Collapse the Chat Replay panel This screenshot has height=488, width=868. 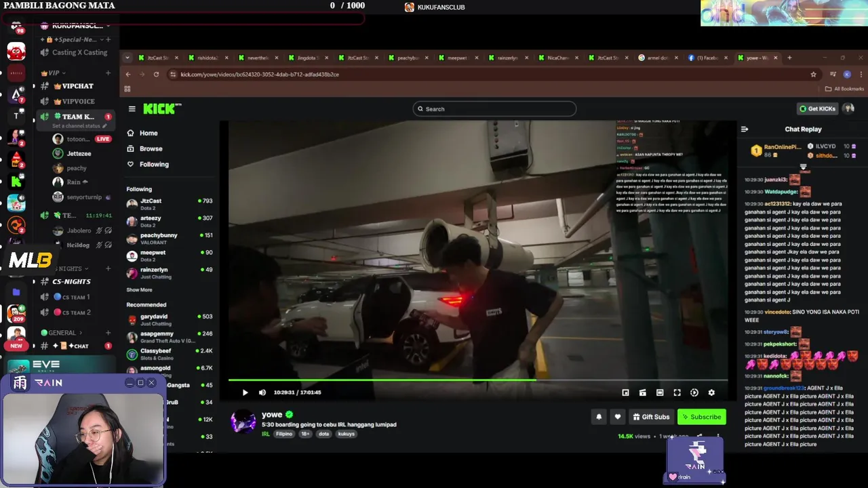coord(745,129)
